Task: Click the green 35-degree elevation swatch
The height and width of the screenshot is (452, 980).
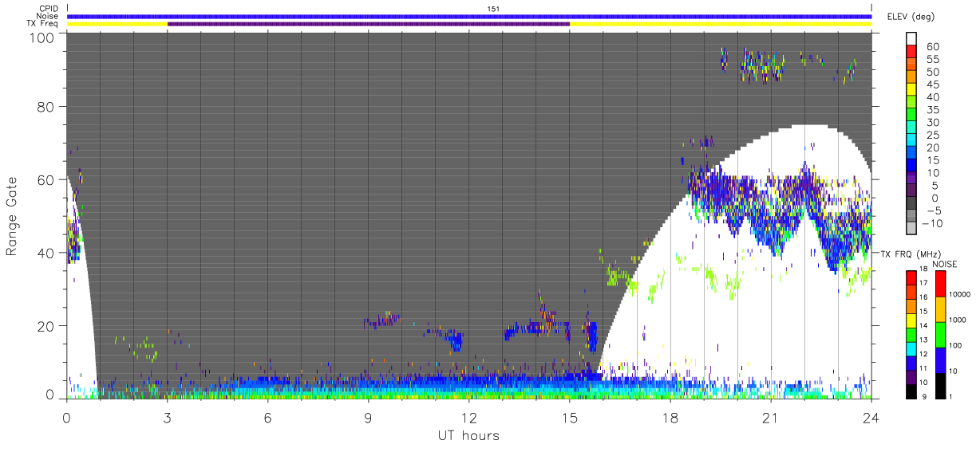Action: pos(911,116)
